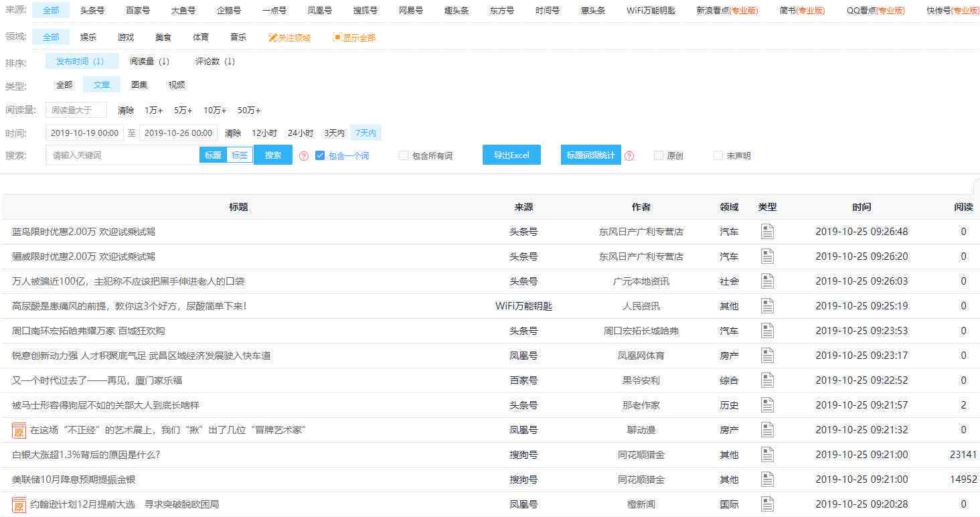This screenshot has height=517, width=980.
Task: Select 新浪看点(专业版) source tab
Action: [727, 11]
